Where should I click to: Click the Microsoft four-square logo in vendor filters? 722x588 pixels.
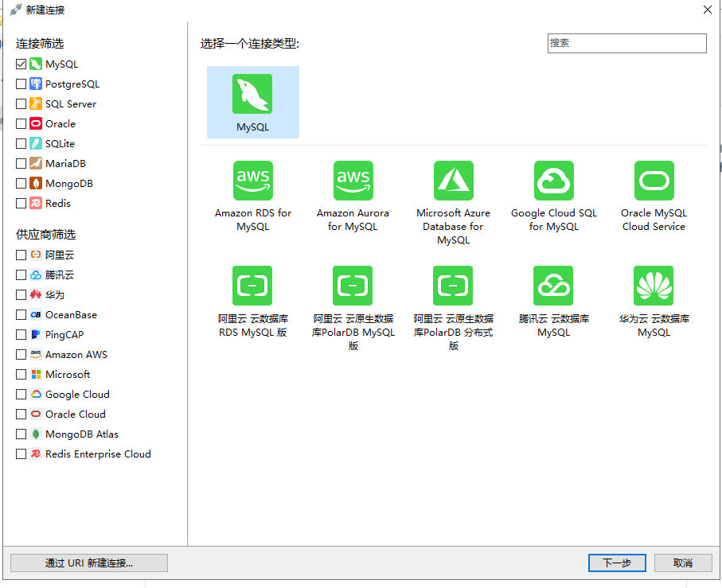(36, 374)
